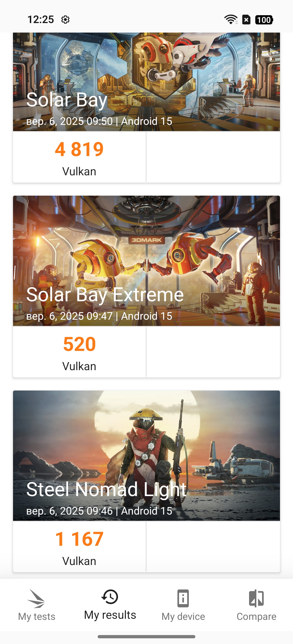The width and height of the screenshot is (293, 644).
Task: Switch to the My tests tab label
Action: click(x=37, y=617)
